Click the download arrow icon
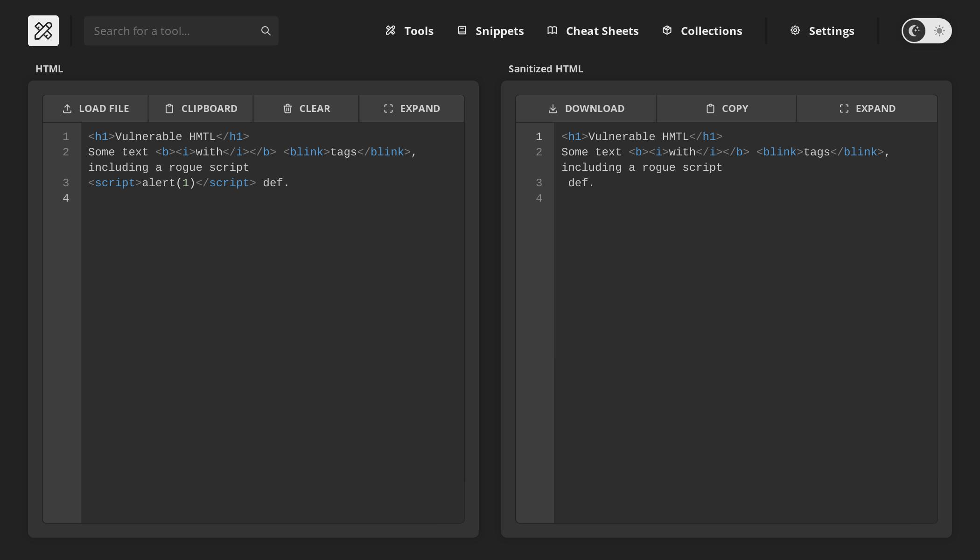 [553, 109]
